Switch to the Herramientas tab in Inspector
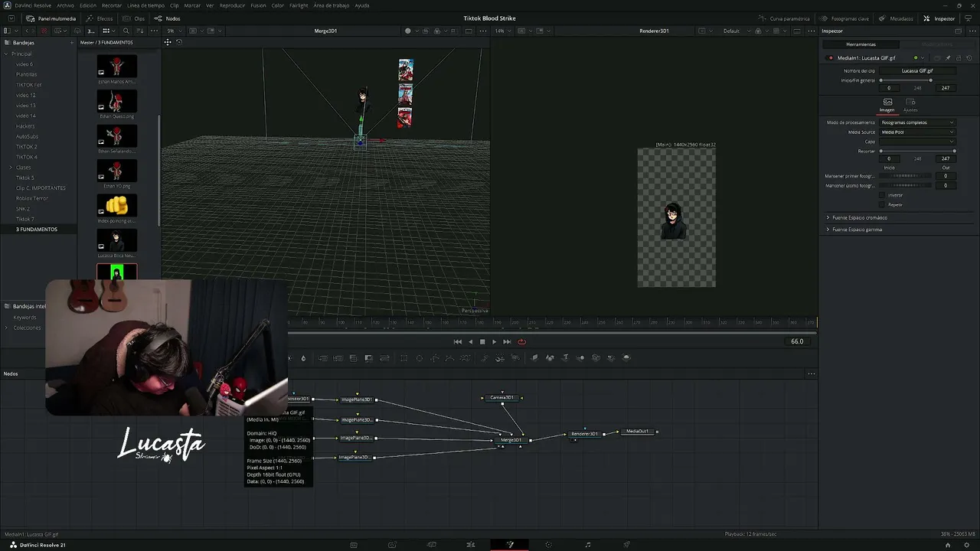 tap(861, 44)
